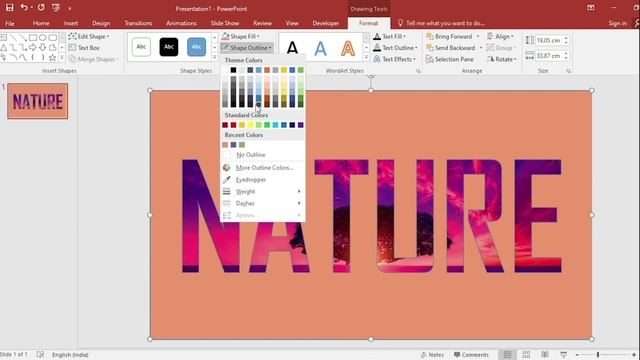Open the Align dropdown
Screen dimensions: 640x360
[500, 36]
